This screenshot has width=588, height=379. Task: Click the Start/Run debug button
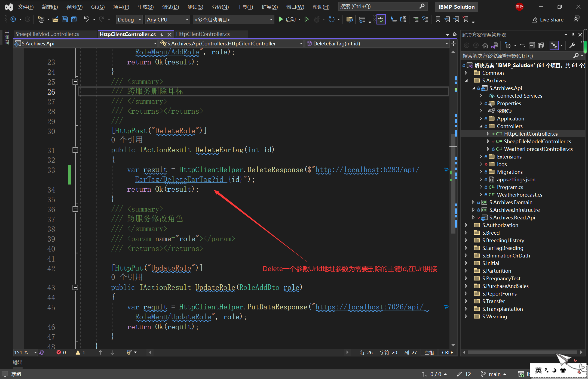point(281,20)
